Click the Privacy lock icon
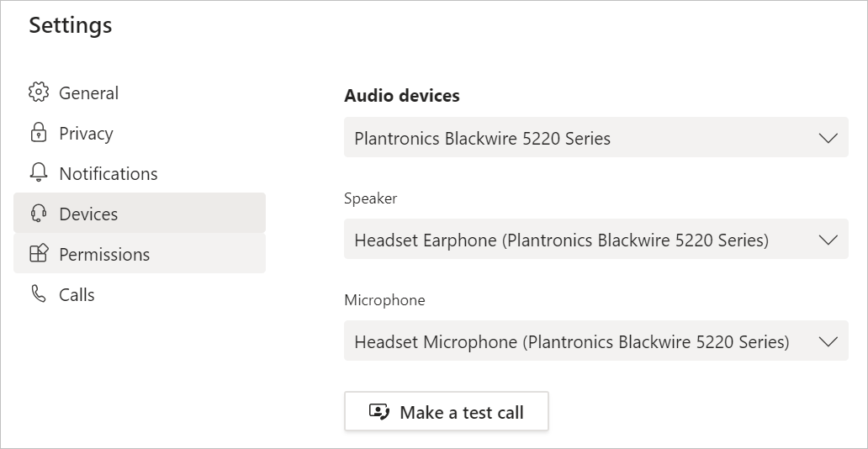This screenshot has height=449, width=868. 38,133
